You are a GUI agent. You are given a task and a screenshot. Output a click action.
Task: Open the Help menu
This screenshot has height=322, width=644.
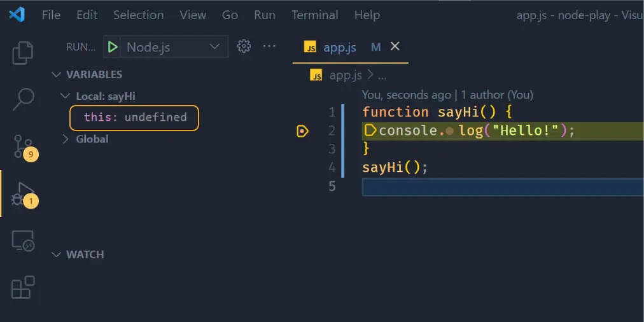coord(367,15)
